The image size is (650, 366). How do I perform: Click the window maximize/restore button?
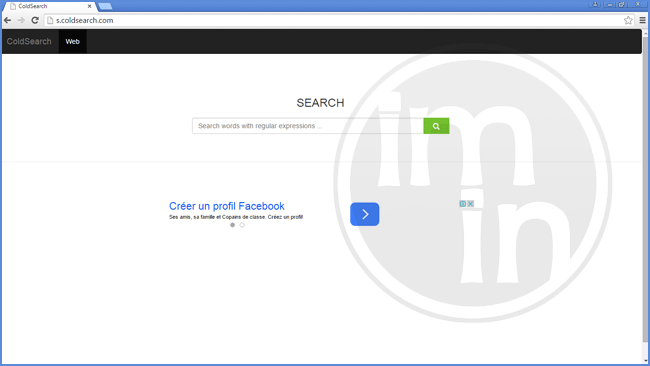[x=622, y=5]
